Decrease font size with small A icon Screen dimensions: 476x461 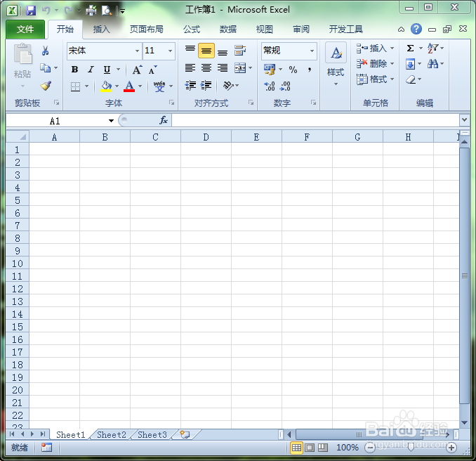(152, 70)
